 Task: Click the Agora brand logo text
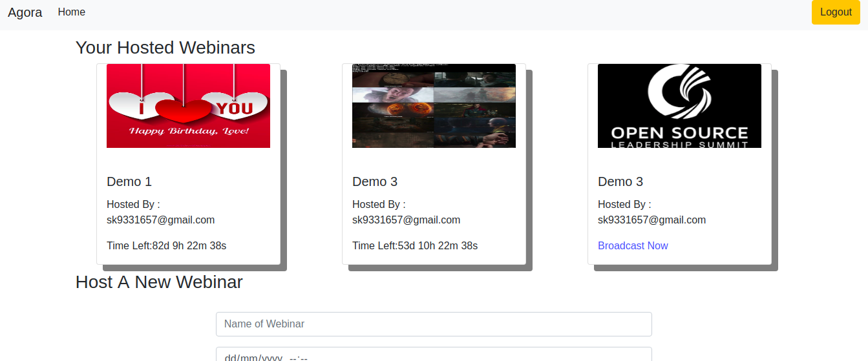(x=25, y=12)
